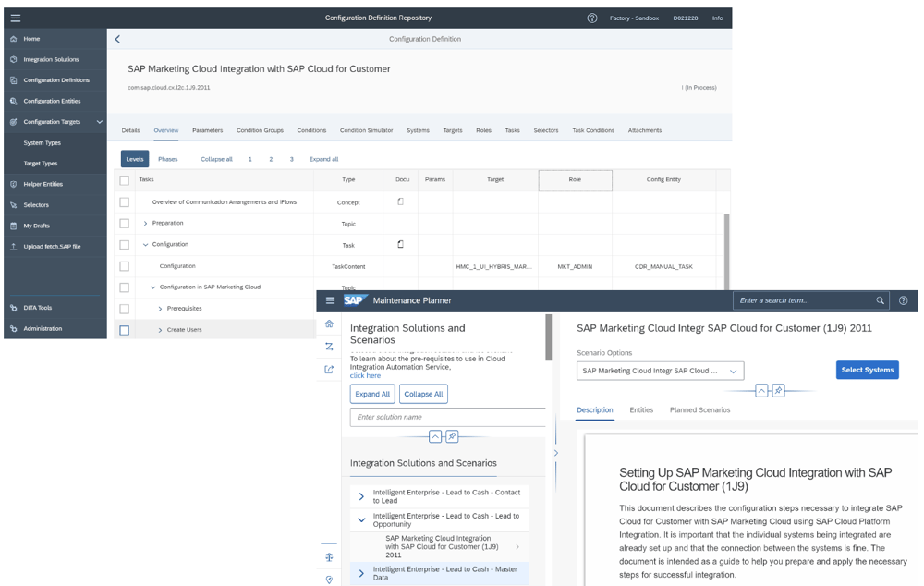Open the hamburger menu in Configuration Definition Repository
924x586 pixels.
coord(16,18)
